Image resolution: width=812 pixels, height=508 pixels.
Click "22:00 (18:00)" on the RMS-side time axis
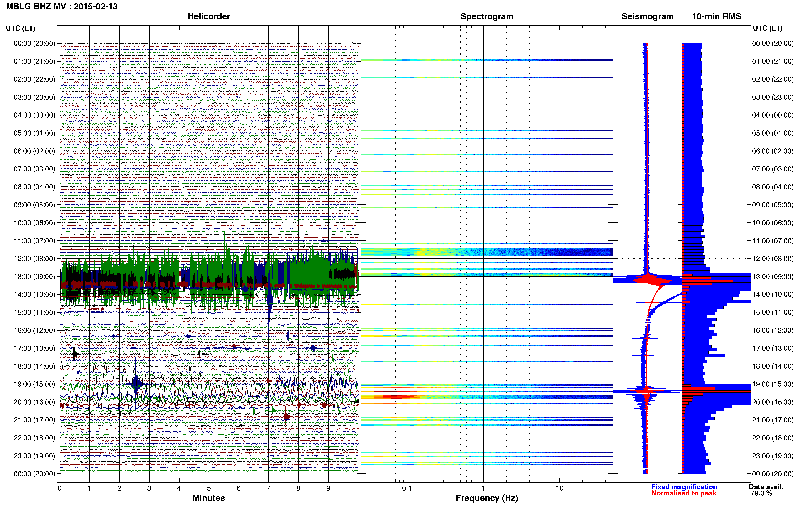click(x=773, y=438)
